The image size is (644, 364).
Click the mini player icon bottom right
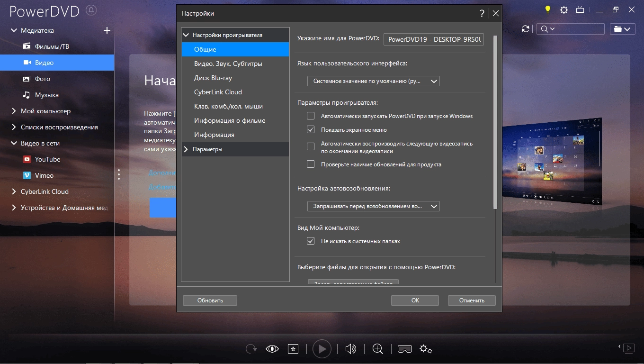click(628, 348)
